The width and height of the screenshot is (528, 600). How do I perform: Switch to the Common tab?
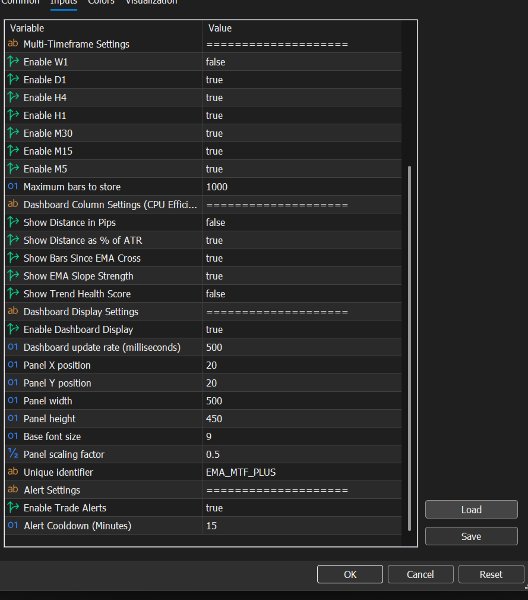(20, 3)
